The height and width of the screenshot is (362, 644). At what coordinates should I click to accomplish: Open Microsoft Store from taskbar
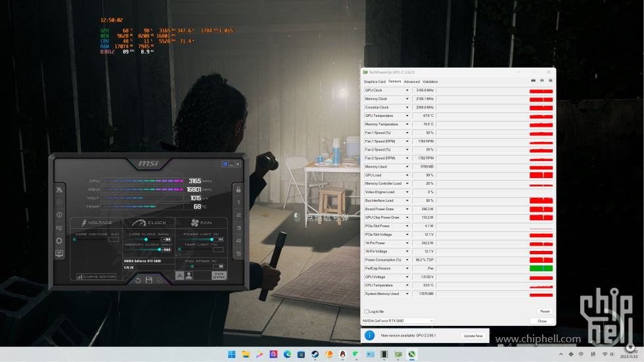(301, 354)
